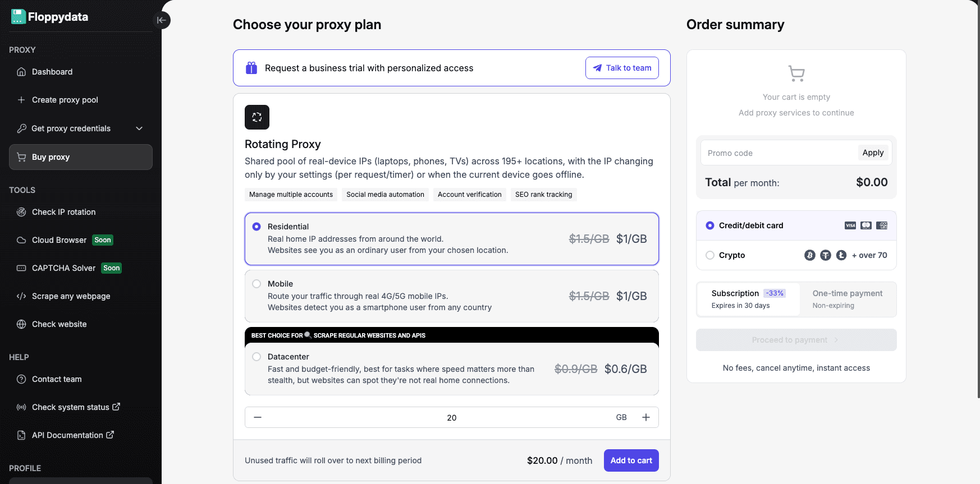Select the Check IP rotation tool
This screenshot has width=980, height=484.
click(x=63, y=212)
